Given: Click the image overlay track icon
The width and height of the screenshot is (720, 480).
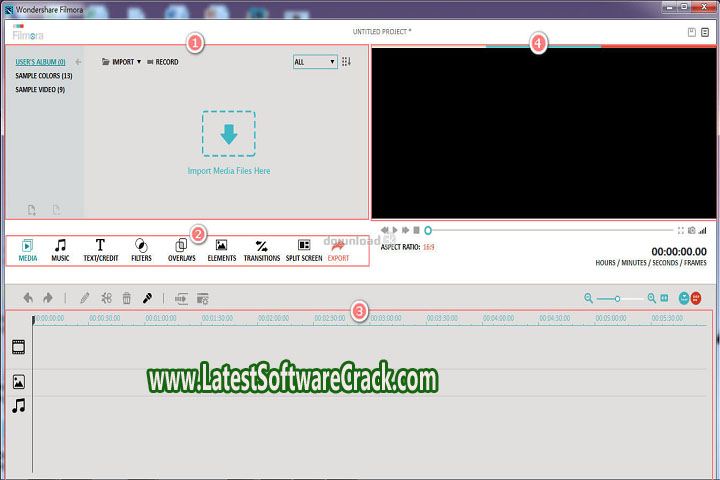Looking at the screenshot, I should coord(19,382).
